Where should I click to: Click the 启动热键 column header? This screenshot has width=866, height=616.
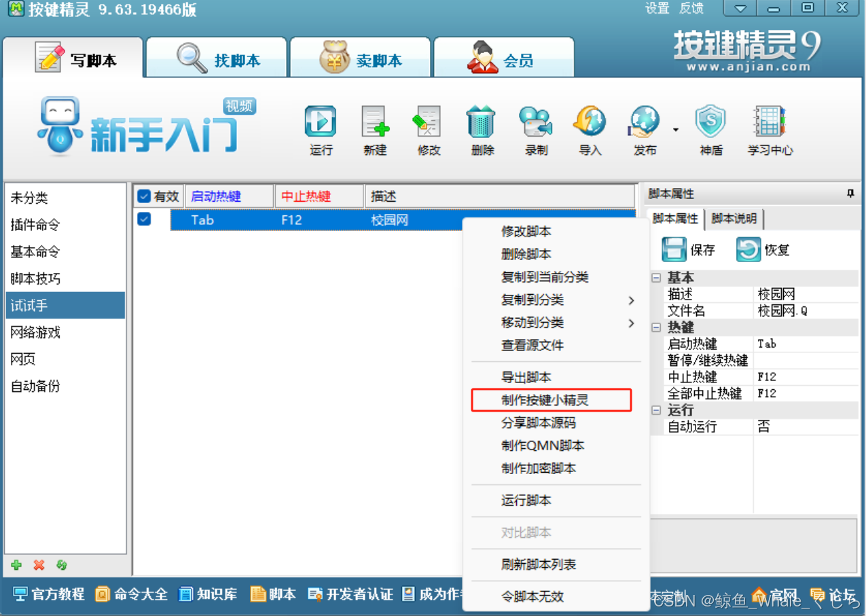(x=228, y=196)
